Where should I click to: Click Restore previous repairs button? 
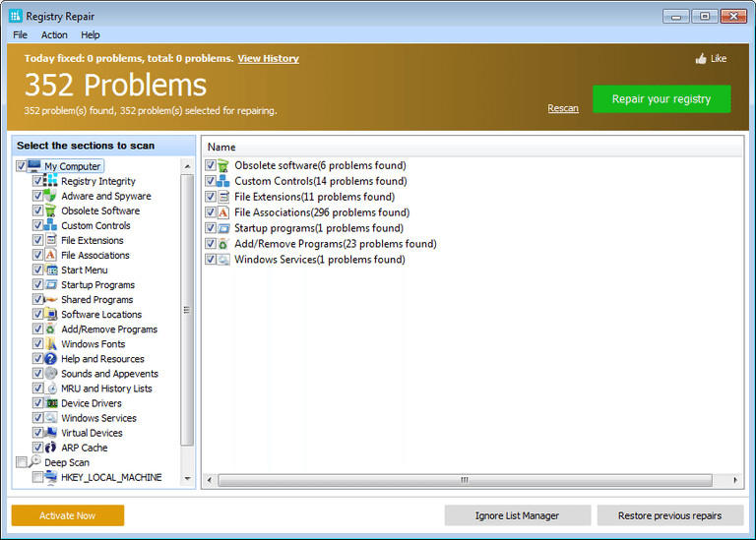(670, 515)
